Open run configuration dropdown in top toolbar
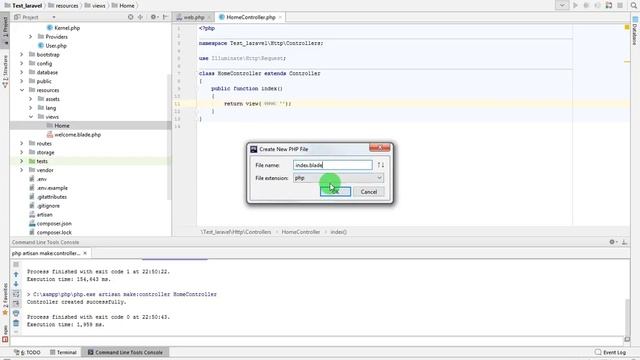Viewport: 640px width, 360px height. (x=562, y=5)
